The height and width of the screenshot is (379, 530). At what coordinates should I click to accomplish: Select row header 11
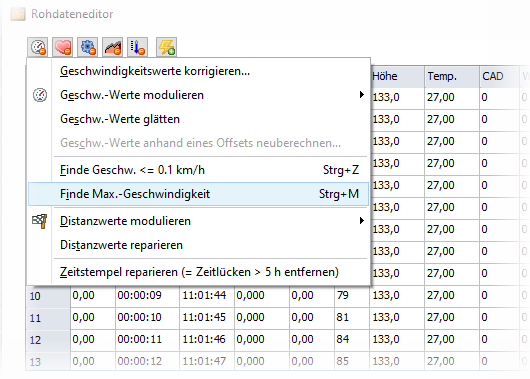click(x=48, y=318)
